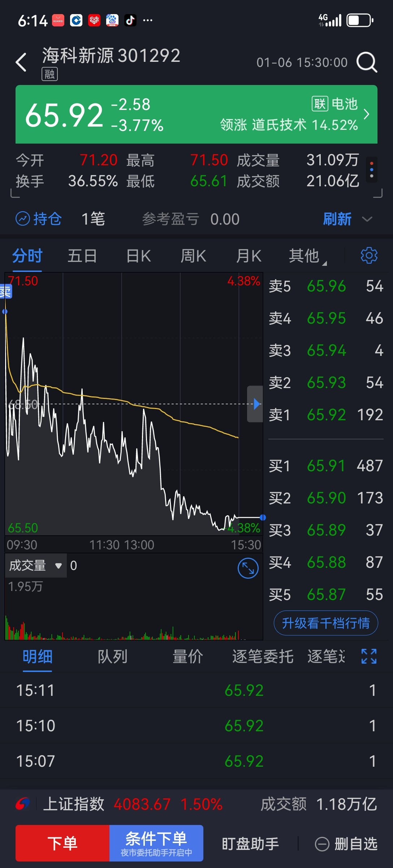
Task: Open the 其他 chart period dropdown
Action: [307, 256]
